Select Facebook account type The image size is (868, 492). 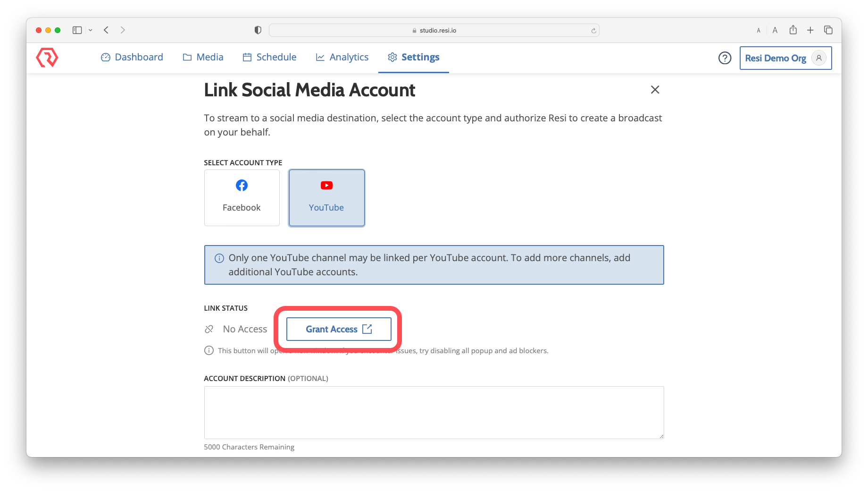pos(242,198)
